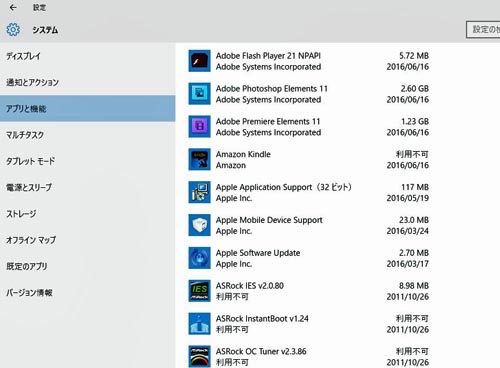Select the Adobe Premiere Elements 11 name
Image resolution: width=500 pixels, height=368 pixels.
click(268, 121)
